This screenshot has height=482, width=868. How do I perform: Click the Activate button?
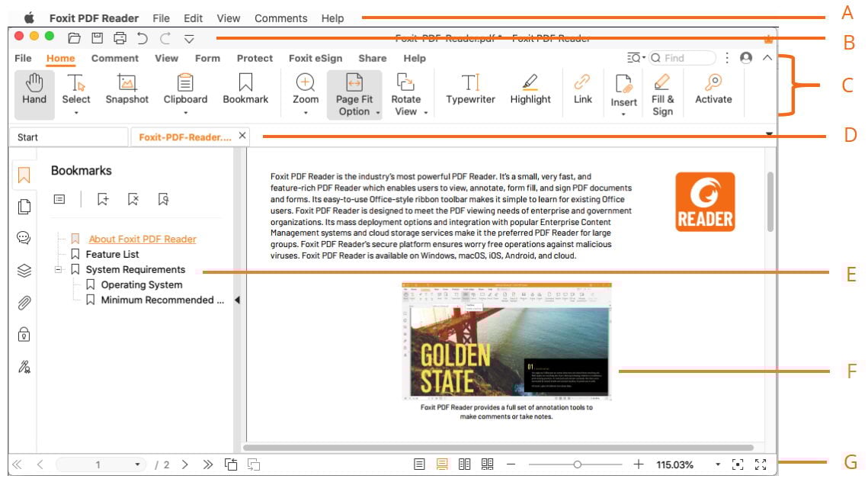712,90
